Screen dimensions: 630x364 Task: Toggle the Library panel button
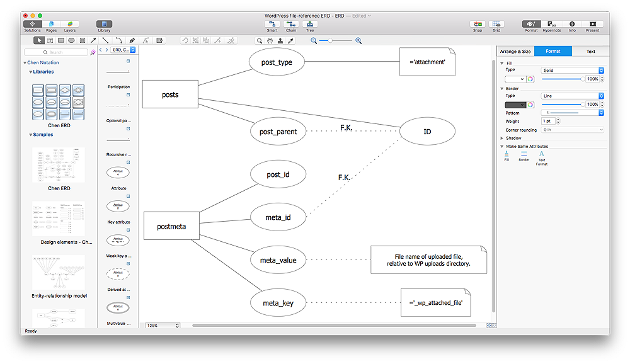(x=104, y=24)
